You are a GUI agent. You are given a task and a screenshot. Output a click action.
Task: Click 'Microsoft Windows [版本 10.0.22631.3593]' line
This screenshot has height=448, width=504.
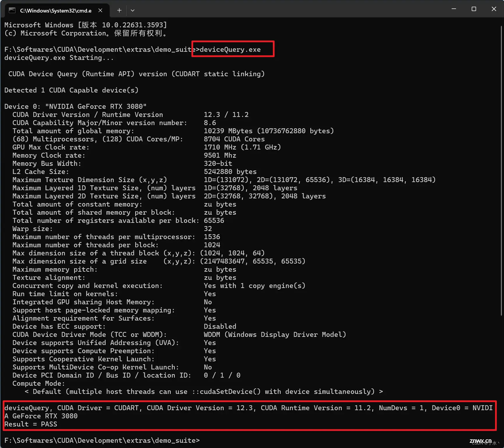coord(86,25)
